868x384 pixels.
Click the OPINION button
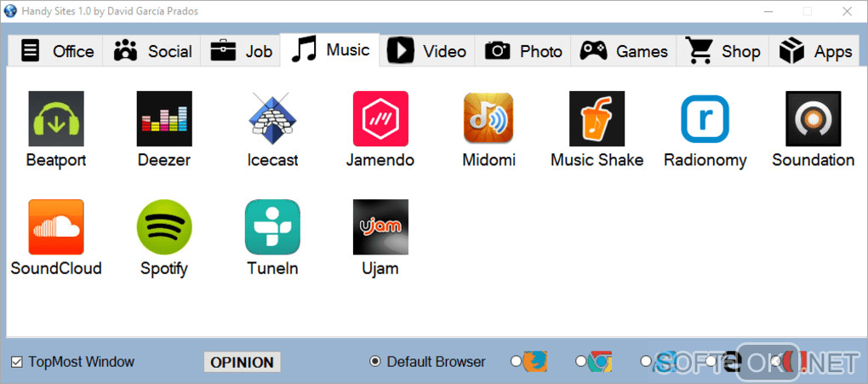click(242, 363)
